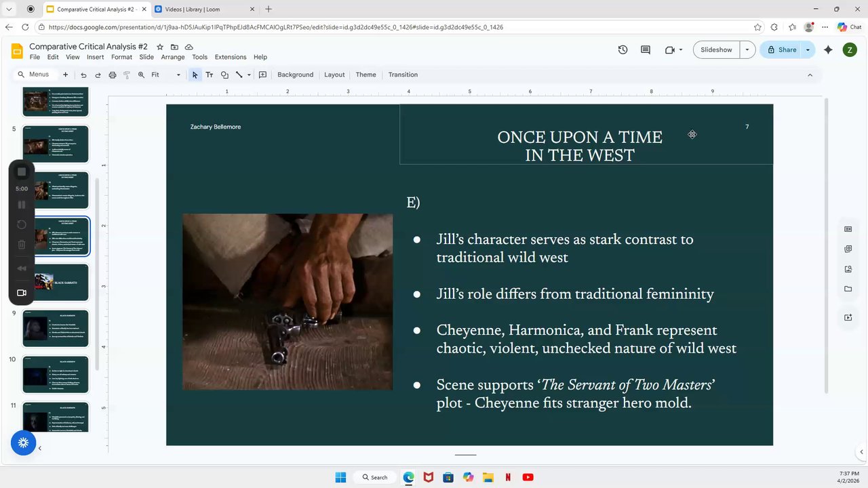Open the Share options dropdown arrow
Image resolution: width=868 pixels, height=488 pixels.
click(x=808, y=49)
